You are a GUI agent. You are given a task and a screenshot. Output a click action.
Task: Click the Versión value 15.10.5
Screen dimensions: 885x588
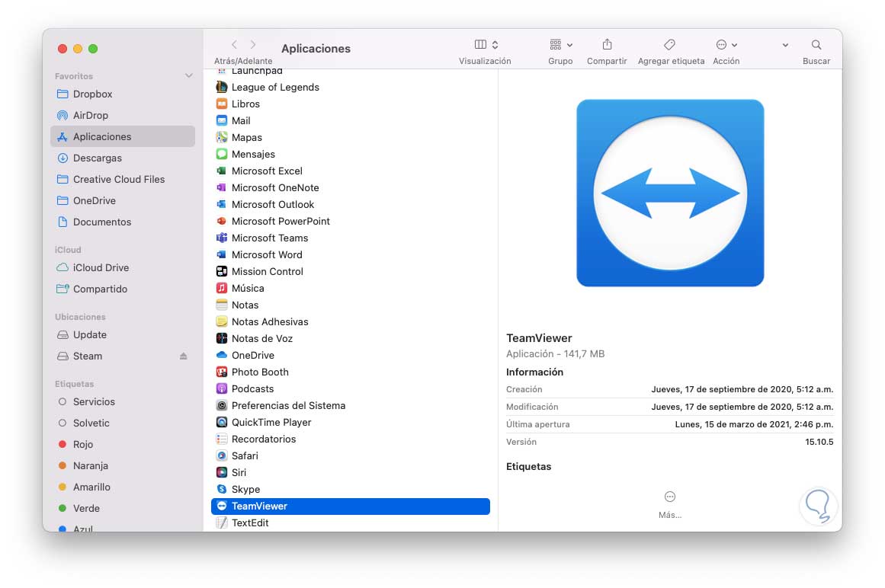pos(819,442)
